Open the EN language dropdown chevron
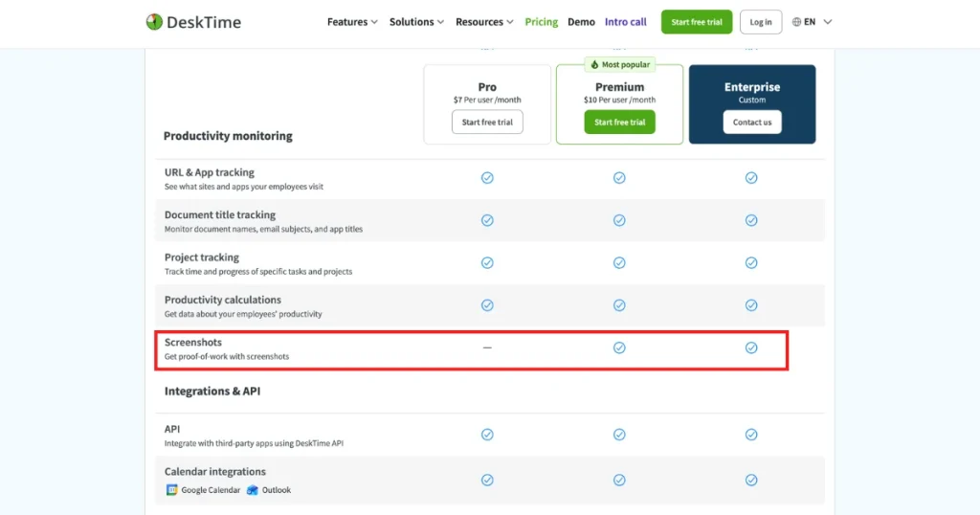 pos(828,22)
